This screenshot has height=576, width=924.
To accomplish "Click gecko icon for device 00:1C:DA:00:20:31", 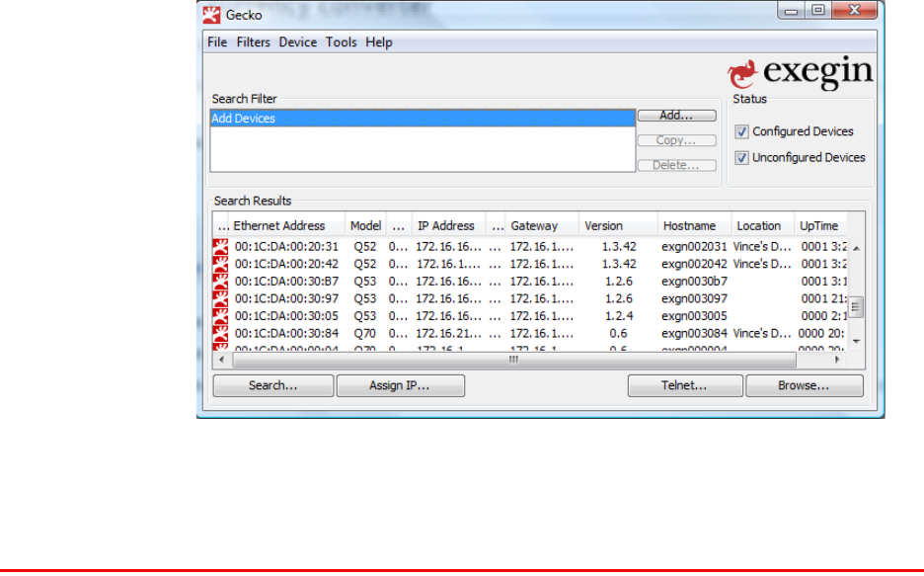I will coord(220,246).
